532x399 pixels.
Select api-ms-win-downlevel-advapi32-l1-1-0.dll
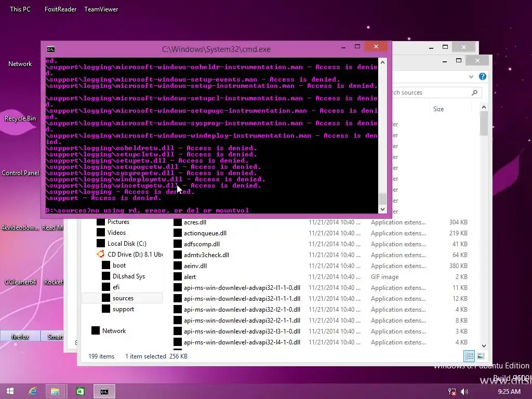[242, 288]
